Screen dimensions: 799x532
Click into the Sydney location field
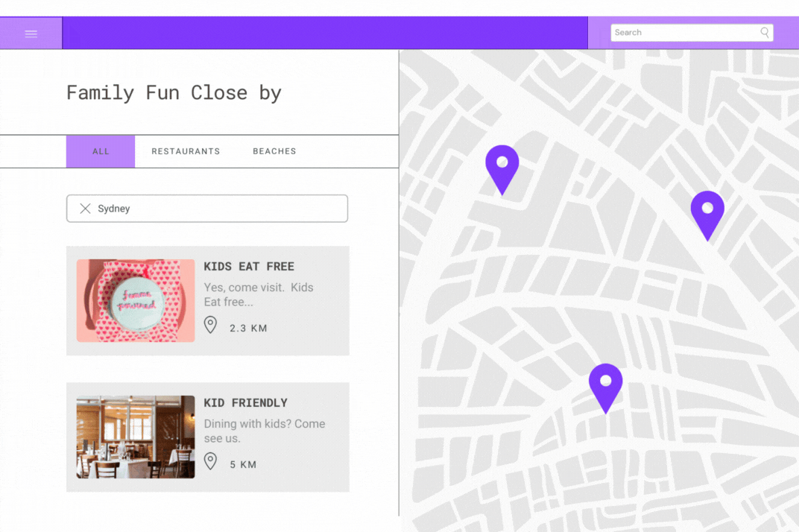[207, 209]
